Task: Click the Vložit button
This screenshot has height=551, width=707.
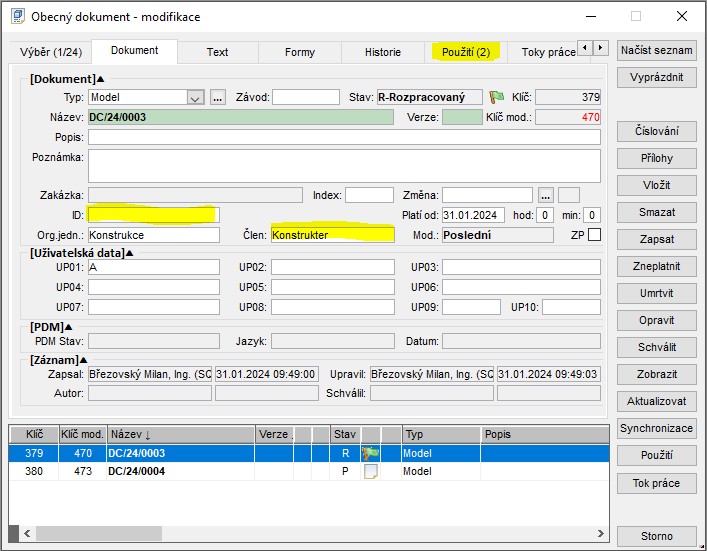Action: coord(656,185)
